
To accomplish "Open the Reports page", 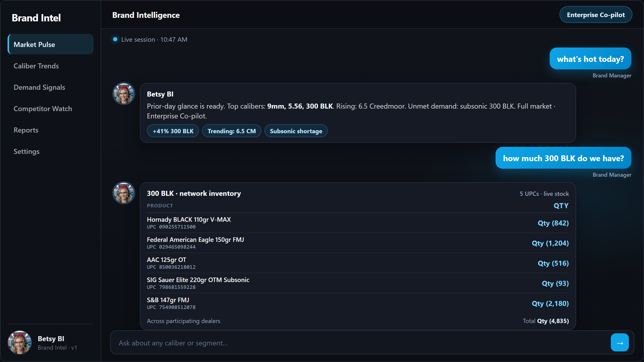I will (51, 130).
